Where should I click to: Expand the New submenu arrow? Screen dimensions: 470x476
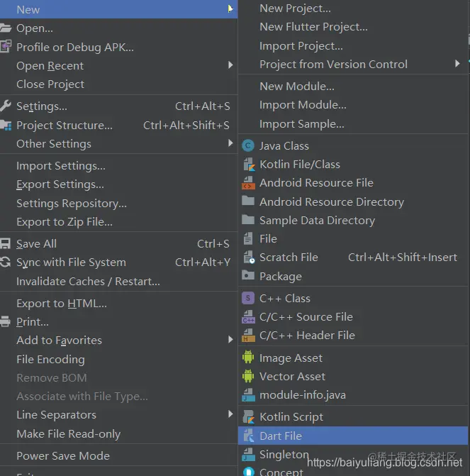point(230,9)
